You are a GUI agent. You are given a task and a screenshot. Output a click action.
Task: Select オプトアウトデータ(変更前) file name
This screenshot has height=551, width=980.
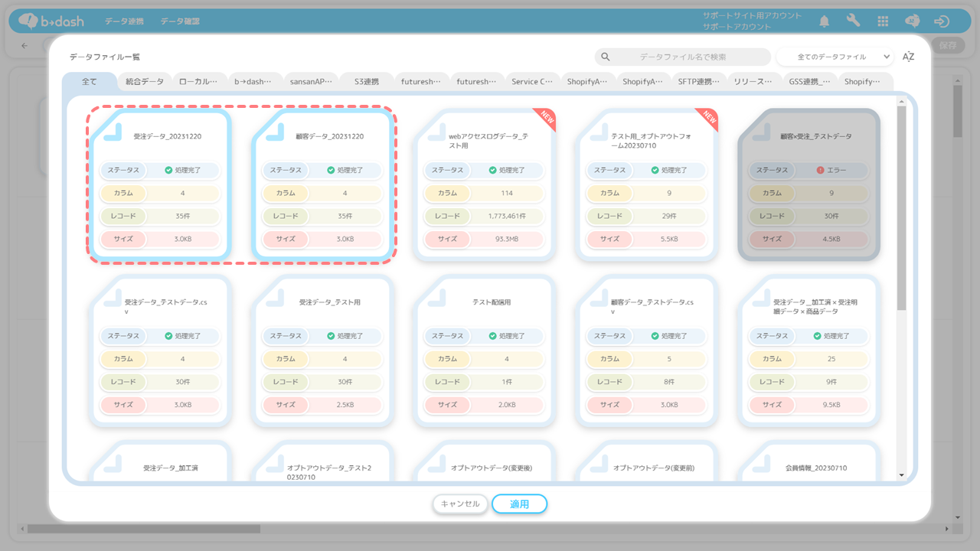[654, 468]
